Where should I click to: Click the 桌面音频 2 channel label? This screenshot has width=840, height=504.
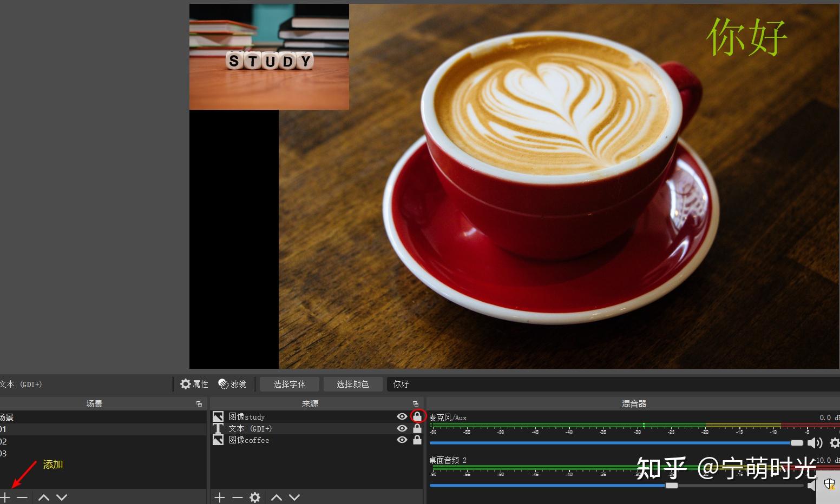pyautogui.click(x=448, y=460)
